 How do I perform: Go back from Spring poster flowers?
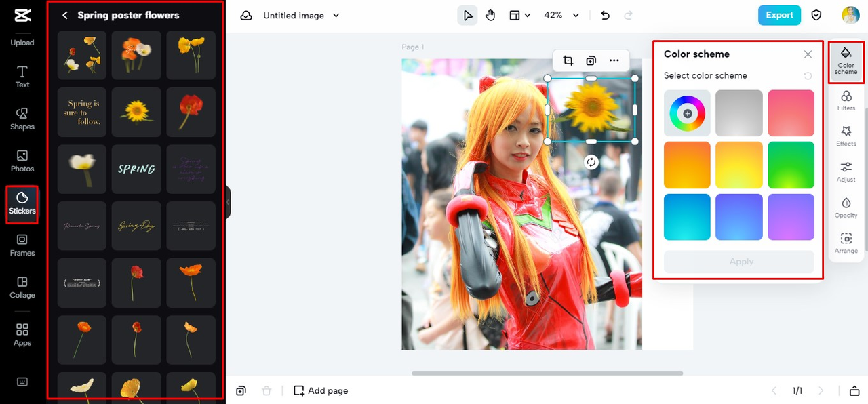pyautogui.click(x=65, y=15)
